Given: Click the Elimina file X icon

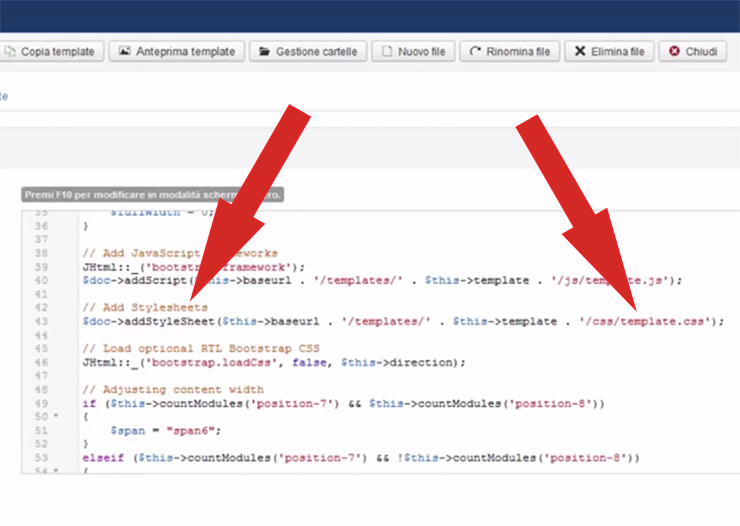Looking at the screenshot, I should [580, 51].
